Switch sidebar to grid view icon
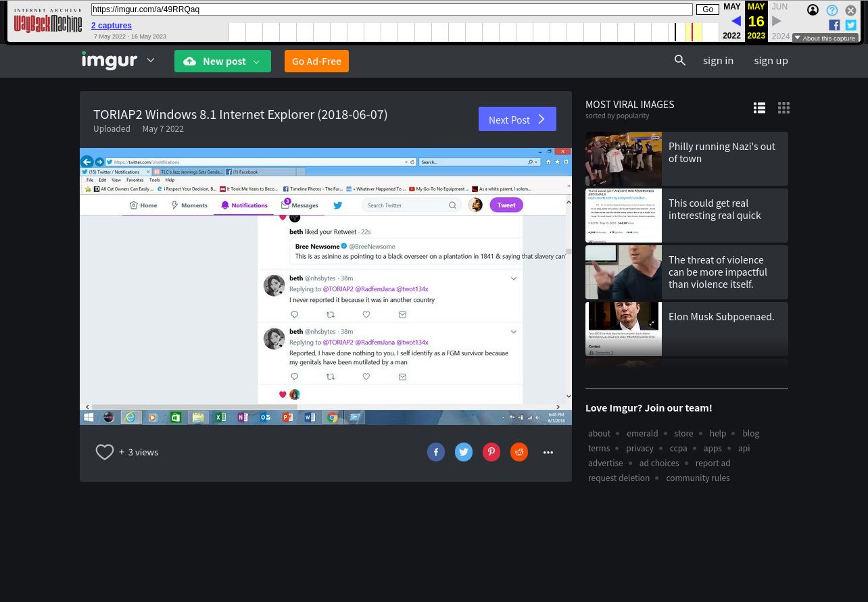 pos(784,108)
